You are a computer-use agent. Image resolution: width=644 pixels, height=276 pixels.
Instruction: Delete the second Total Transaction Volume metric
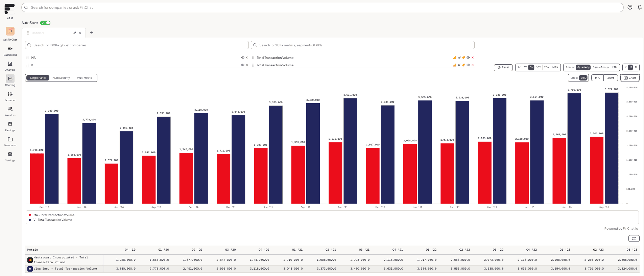tap(473, 65)
